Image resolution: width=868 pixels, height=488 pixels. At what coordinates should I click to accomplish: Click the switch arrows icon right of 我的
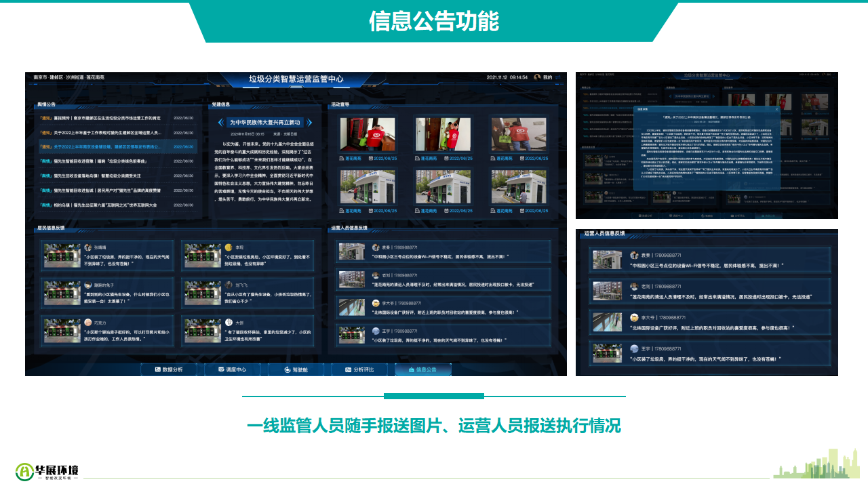click(559, 77)
